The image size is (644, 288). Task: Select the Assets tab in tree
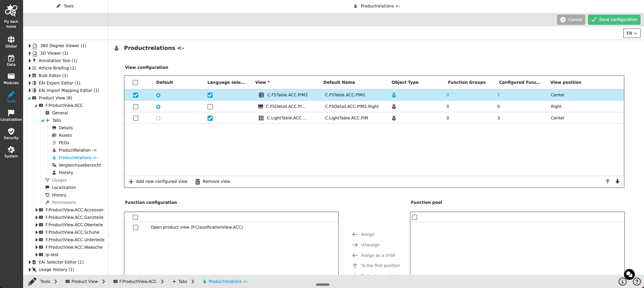coord(65,135)
